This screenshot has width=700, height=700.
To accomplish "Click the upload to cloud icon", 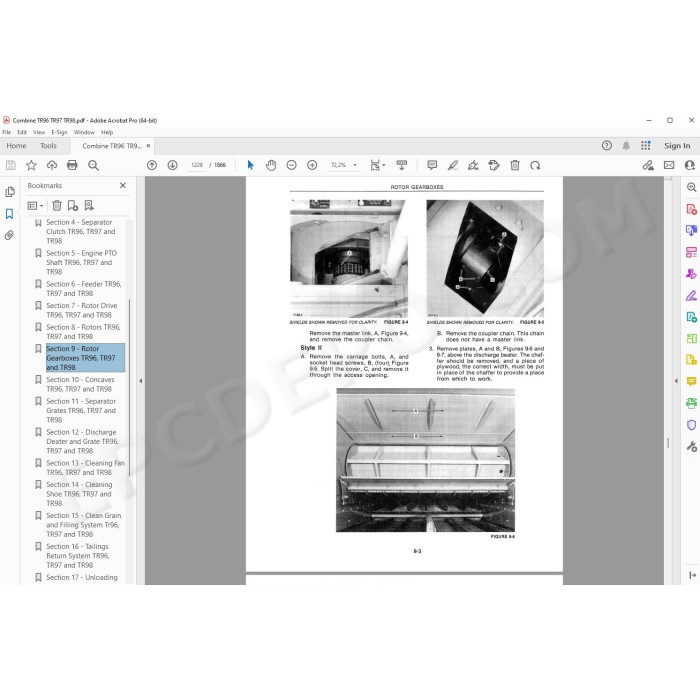I will click(52, 165).
